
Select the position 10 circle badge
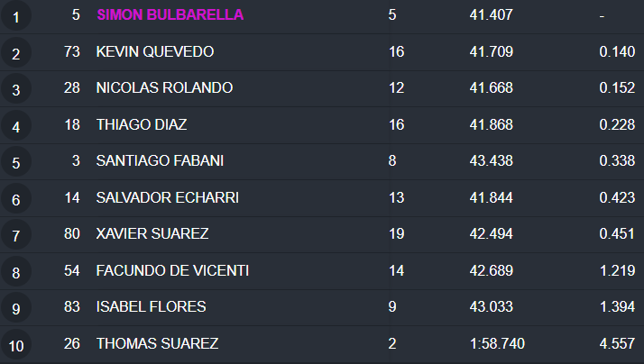(15, 344)
